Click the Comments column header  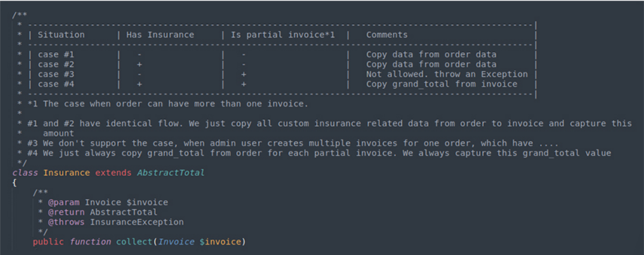(x=386, y=35)
